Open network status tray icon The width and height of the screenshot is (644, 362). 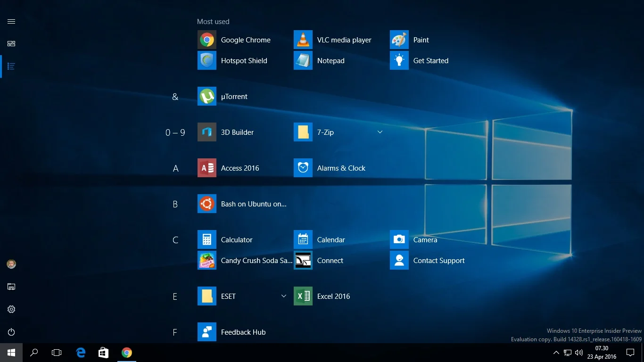coord(568,353)
